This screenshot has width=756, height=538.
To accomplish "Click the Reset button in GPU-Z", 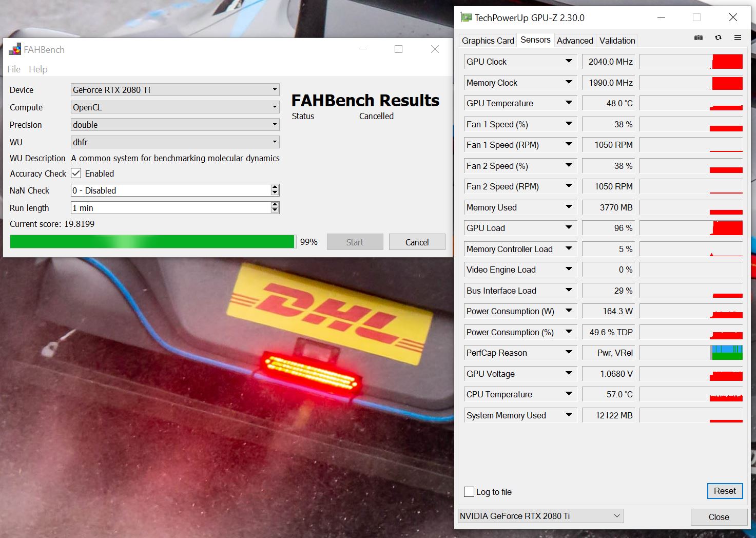I will pyautogui.click(x=725, y=491).
